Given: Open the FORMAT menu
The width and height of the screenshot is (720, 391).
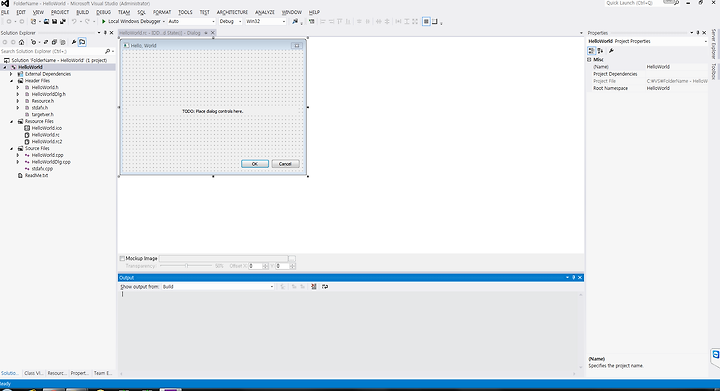Looking at the screenshot, I should coord(162,12).
